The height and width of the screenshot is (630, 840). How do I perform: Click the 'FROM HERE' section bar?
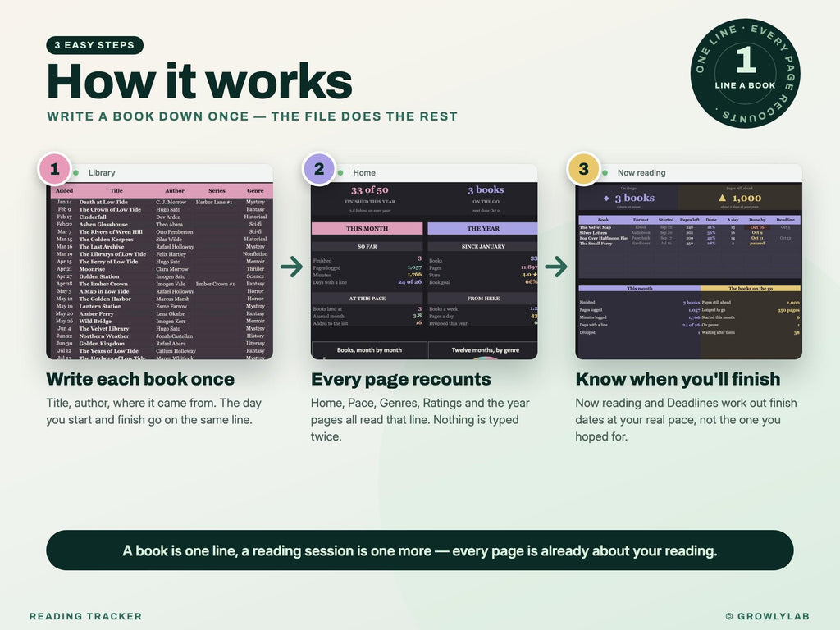482,299
